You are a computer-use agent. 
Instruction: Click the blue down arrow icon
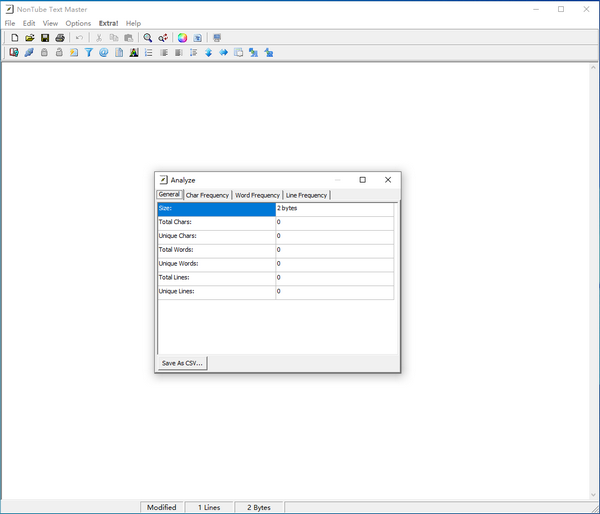pyautogui.click(x=209, y=53)
